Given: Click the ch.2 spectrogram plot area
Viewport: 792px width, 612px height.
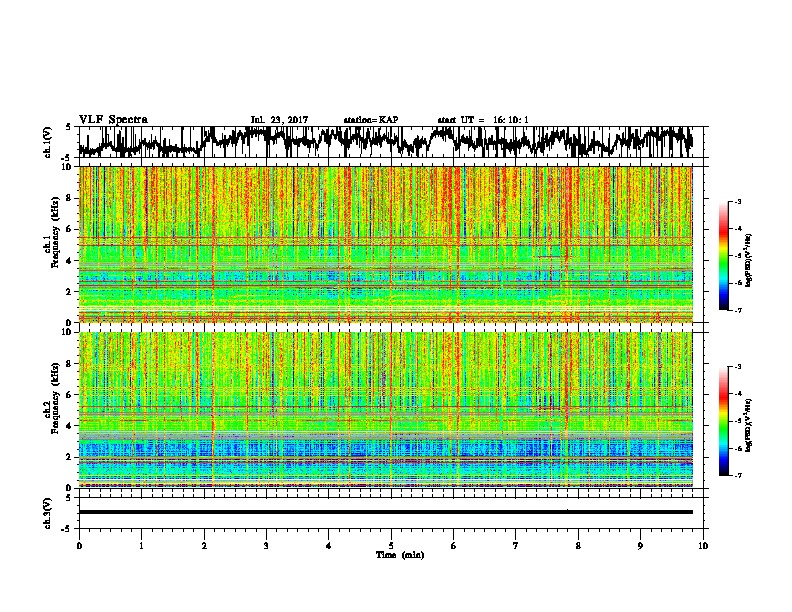Looking at the screenshot, I should click(386, 410).
